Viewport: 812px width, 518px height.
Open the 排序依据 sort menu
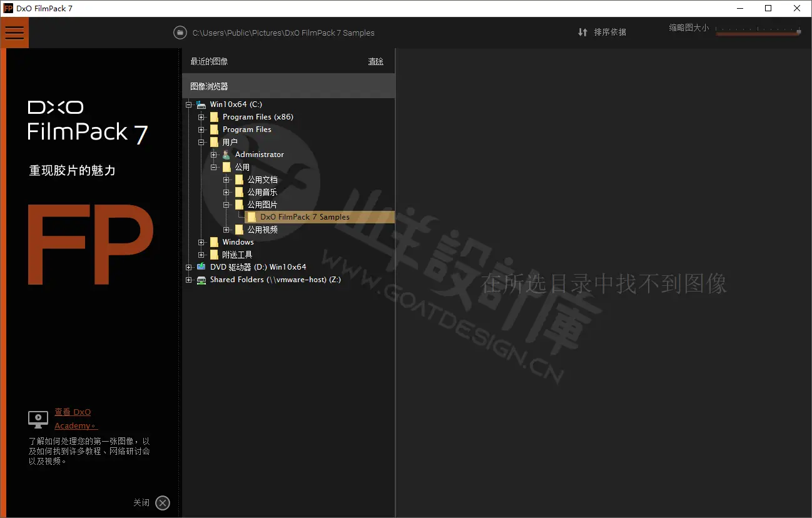[610, 32]
